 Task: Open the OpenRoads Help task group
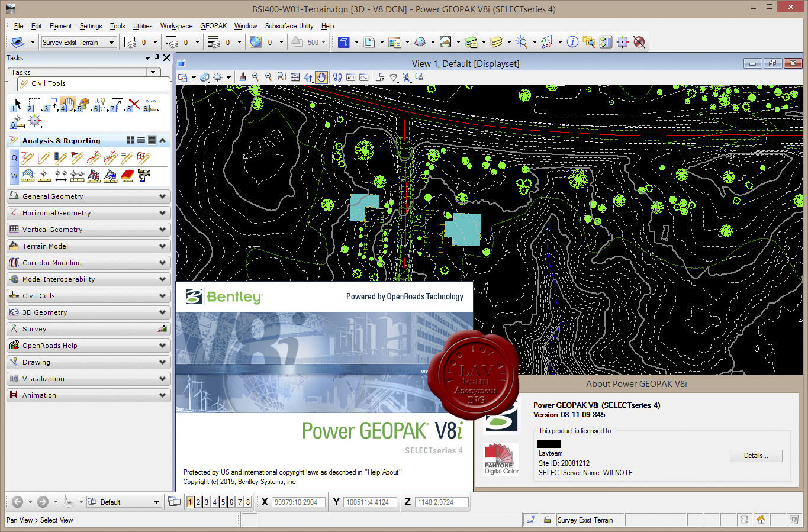tap(89, 346)
